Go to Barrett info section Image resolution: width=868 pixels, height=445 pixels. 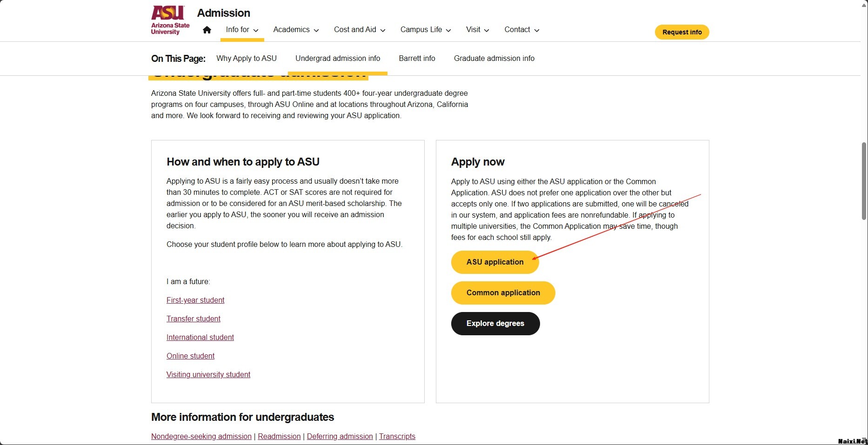(417, 59)
